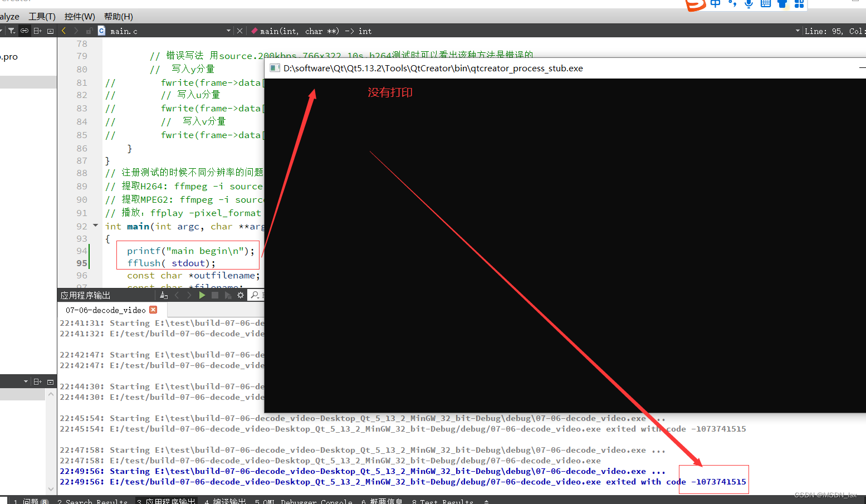Screen dimensions: 866x504
Task: Click the 22:45:54 exited with code output line
Action: click(403, 429)
